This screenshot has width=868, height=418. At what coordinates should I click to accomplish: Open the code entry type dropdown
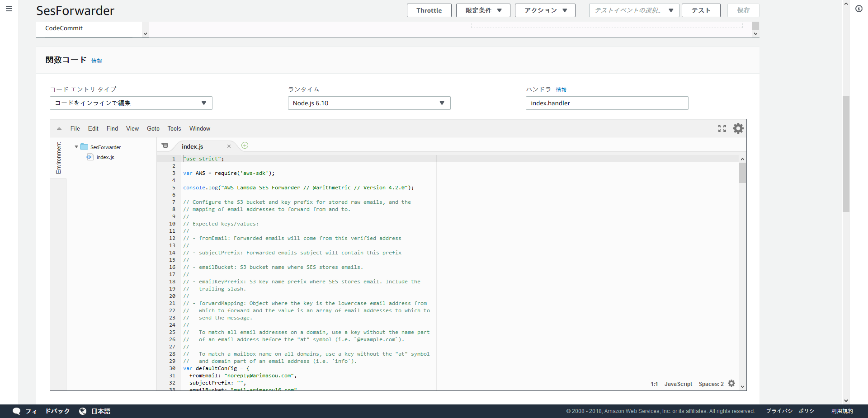[131, 103]
